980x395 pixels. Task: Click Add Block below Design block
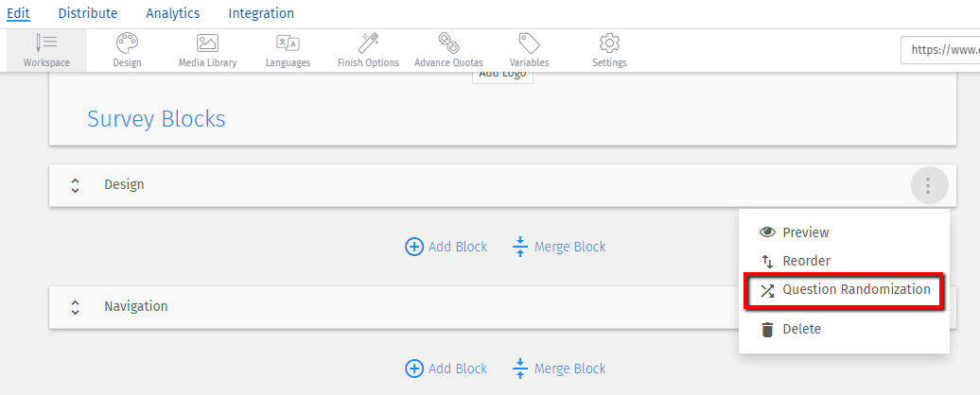pyautogui.click(x=446, y=247)
